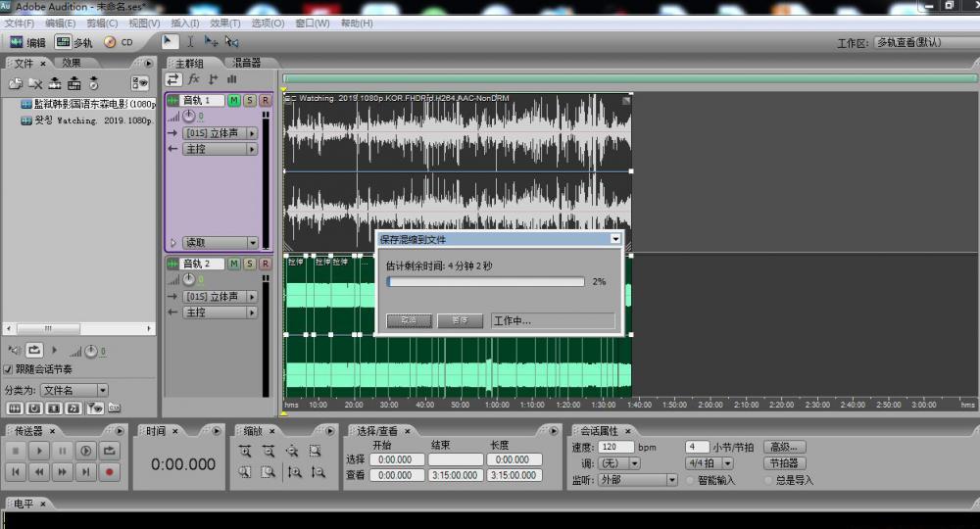The width and height of the screenshot is (980, 529).
Task: Select the Hybrid arrow tool in toolbar
Action: point(168,41)
